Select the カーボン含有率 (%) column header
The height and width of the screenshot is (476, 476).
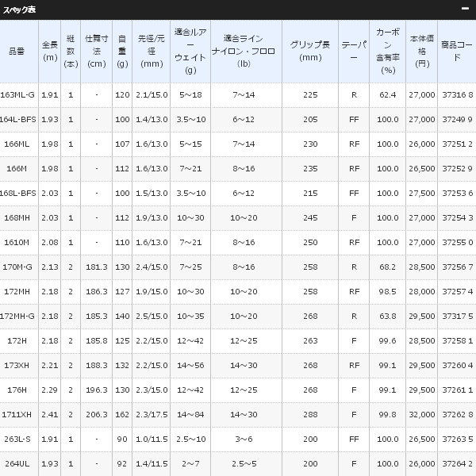[388, 52]
